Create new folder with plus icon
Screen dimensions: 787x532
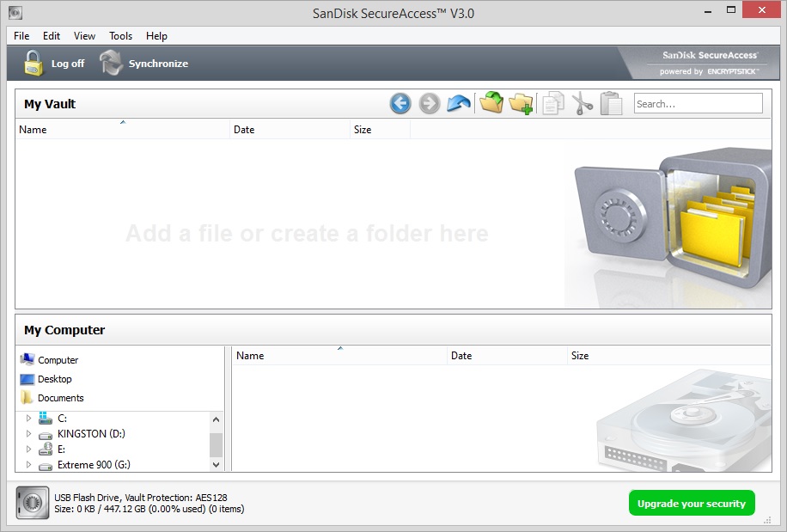pos(521,103)
